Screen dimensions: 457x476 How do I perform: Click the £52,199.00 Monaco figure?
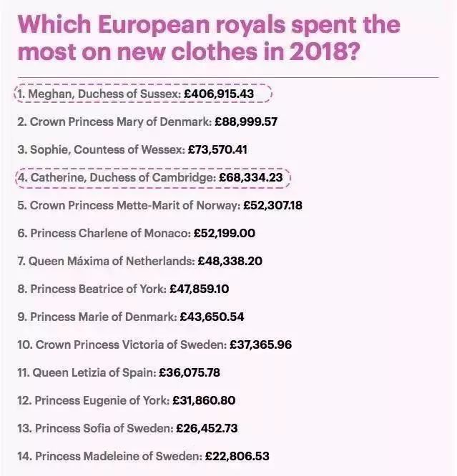tap(225, 234)
